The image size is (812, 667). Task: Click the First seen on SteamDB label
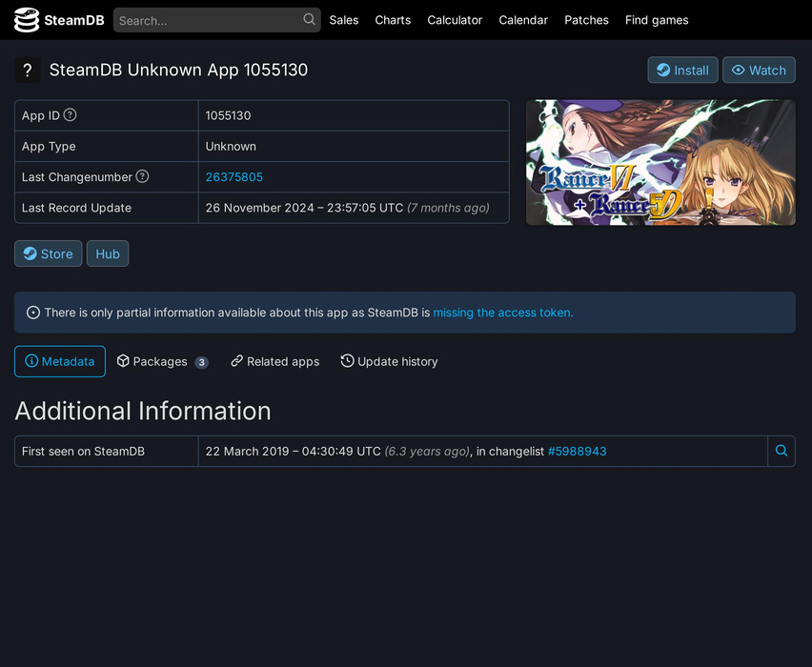[x=83, y=452]
